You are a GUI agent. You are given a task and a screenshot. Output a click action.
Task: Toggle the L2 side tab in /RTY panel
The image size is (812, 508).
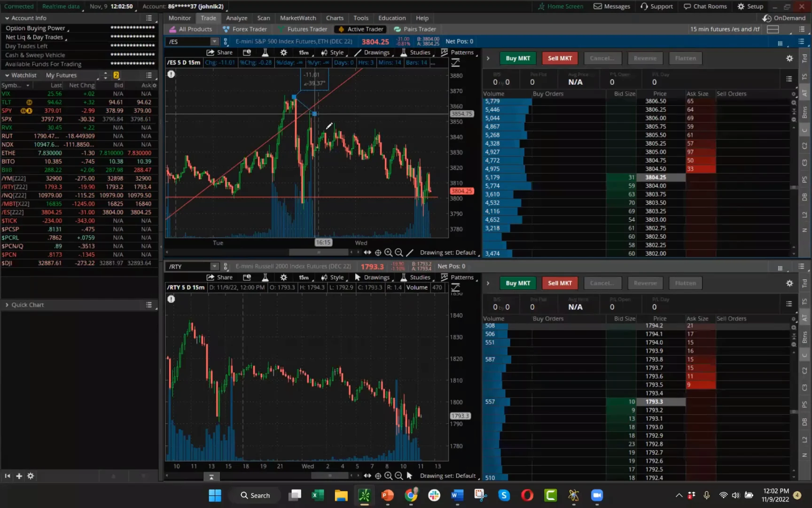(x=804, y=439)
